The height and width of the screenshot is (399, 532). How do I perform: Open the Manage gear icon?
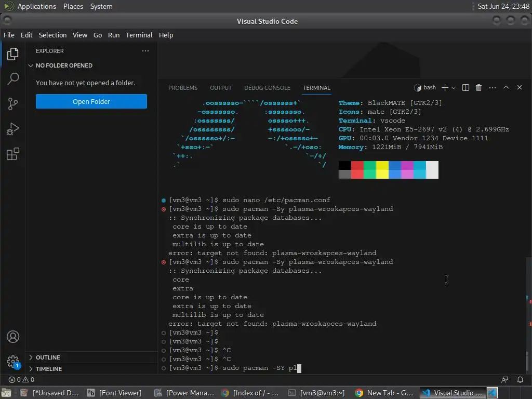(x=13, y=362)
